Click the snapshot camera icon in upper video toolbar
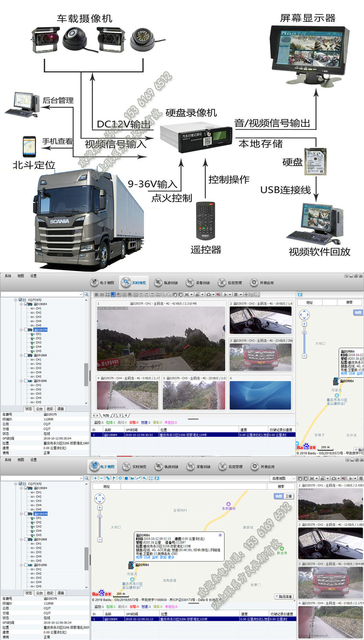Viewport: 364px width, 640px height. click(x=209, y=294)
